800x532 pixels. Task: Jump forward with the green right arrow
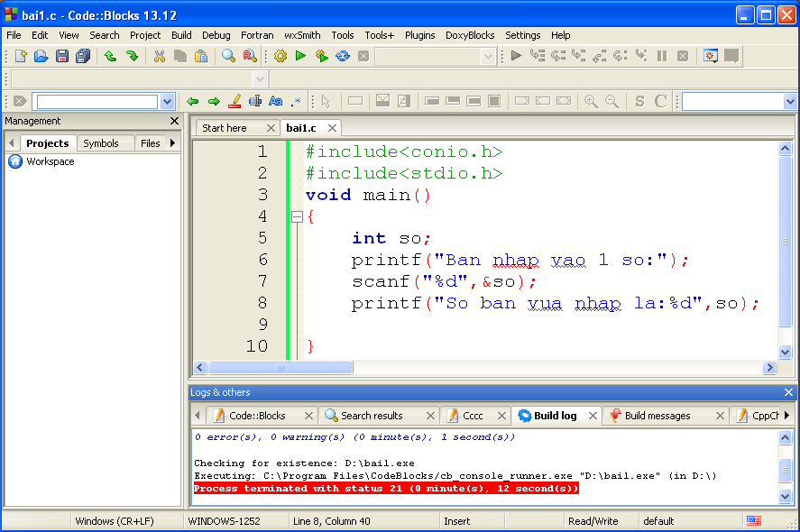(x=214, y=101)
